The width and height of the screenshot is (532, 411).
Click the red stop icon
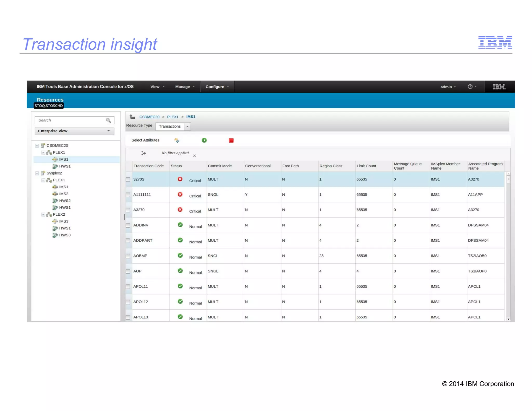[x=231, y=140]
